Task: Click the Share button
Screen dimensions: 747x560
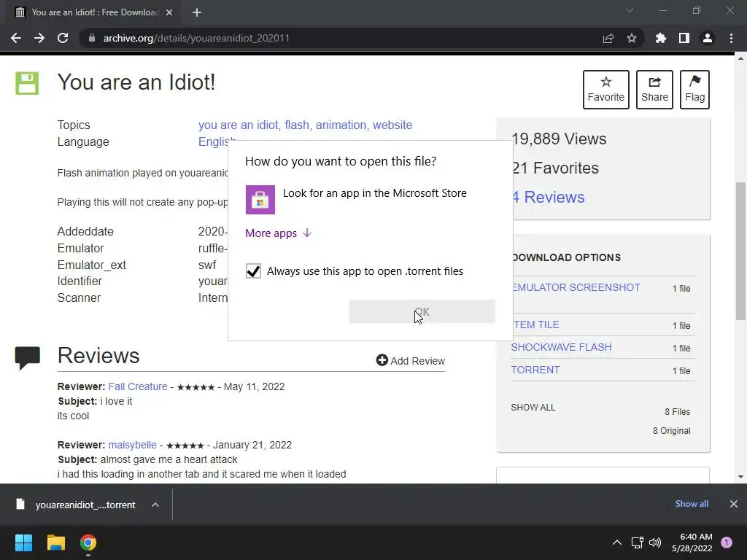Action: (654, 90)
